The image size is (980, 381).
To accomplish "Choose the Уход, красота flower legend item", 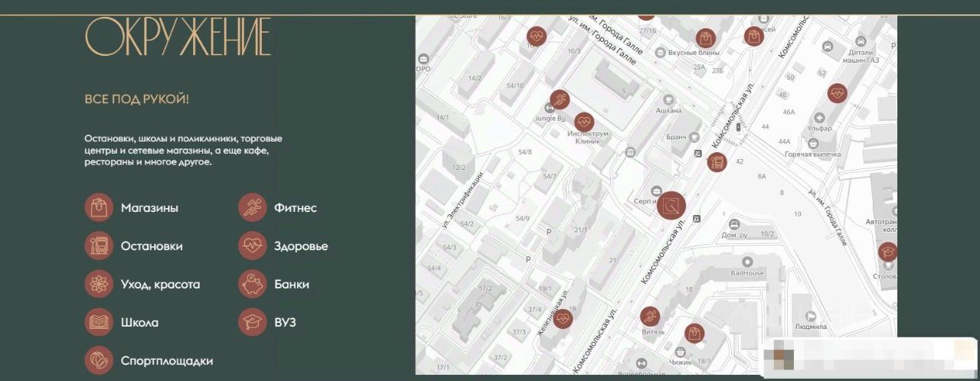I will pos(142,284).
